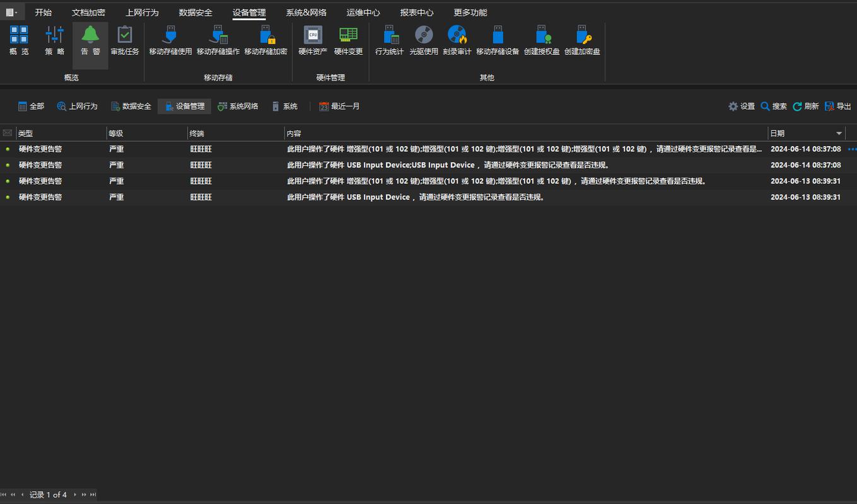857x504 pixels.
Task: Click the 刷新 refresh button
Action: [806, 106]
